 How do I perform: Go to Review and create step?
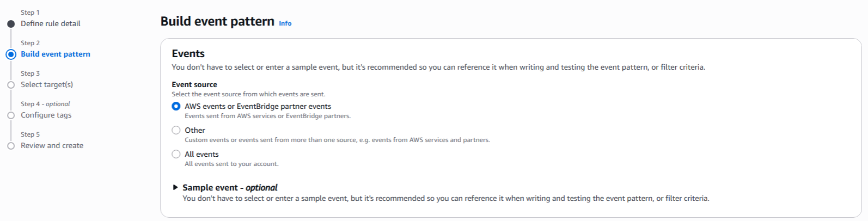point(52,146)
